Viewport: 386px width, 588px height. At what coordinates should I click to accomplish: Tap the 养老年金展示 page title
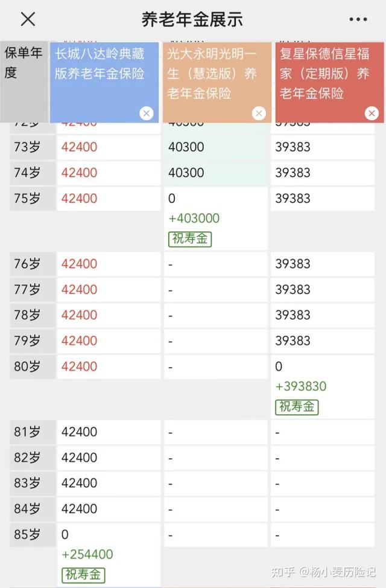(x=192, y=19)
